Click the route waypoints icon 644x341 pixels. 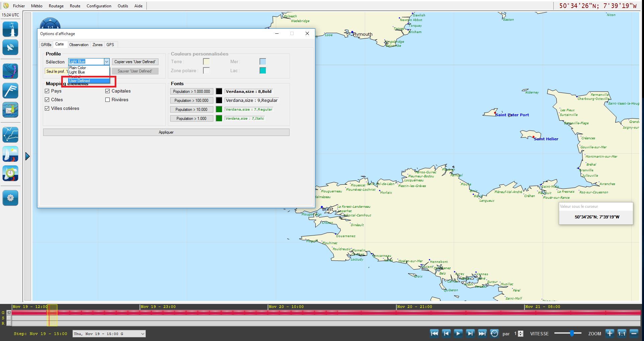pos(10,135)
